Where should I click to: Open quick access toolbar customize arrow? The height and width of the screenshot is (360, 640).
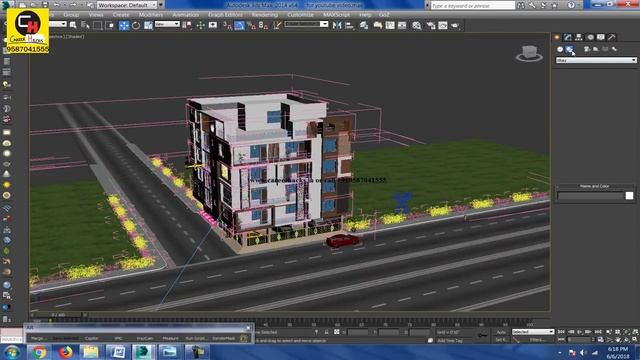pyautogui.click(x=161, y=5)
